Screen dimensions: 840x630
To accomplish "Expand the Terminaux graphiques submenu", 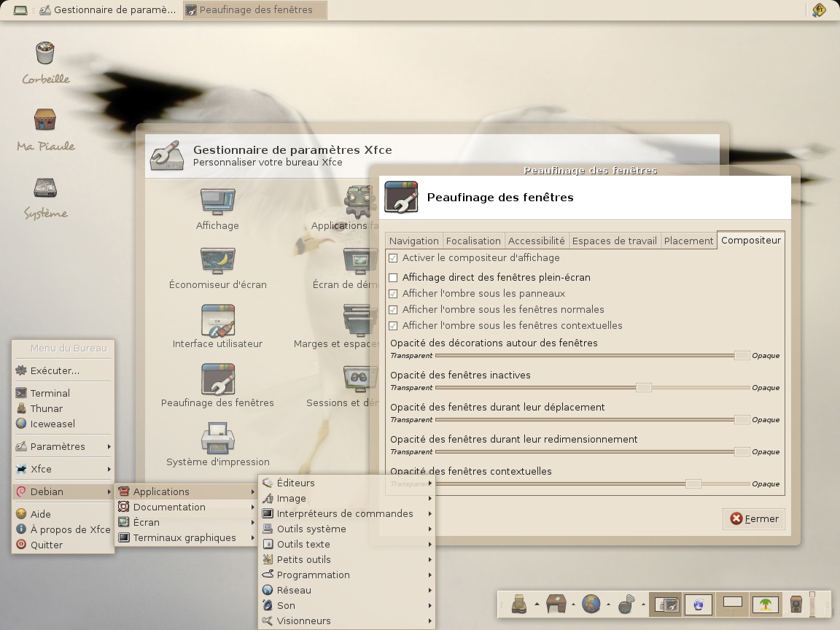I will click(187, 537).
